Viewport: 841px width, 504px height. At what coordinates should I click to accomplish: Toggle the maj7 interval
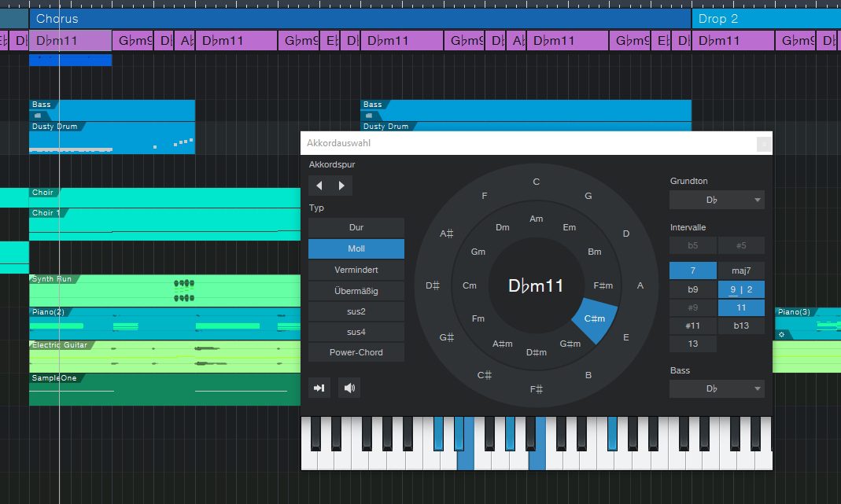[741, 270]
